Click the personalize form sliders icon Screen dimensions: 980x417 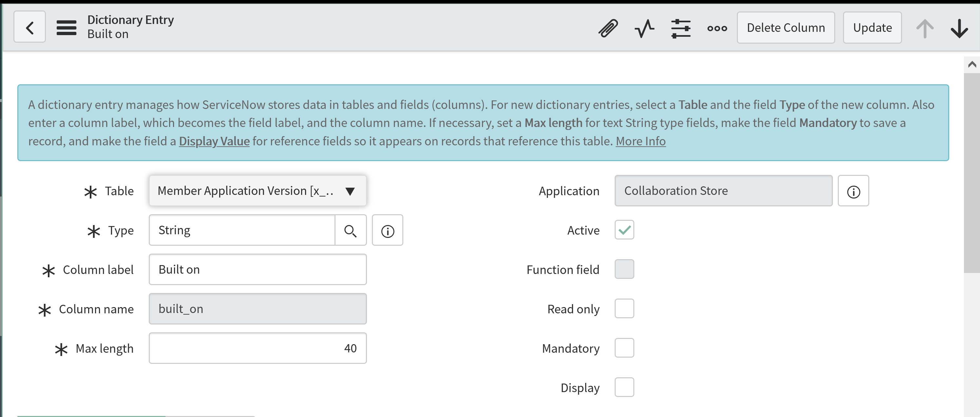coord(681,28)
